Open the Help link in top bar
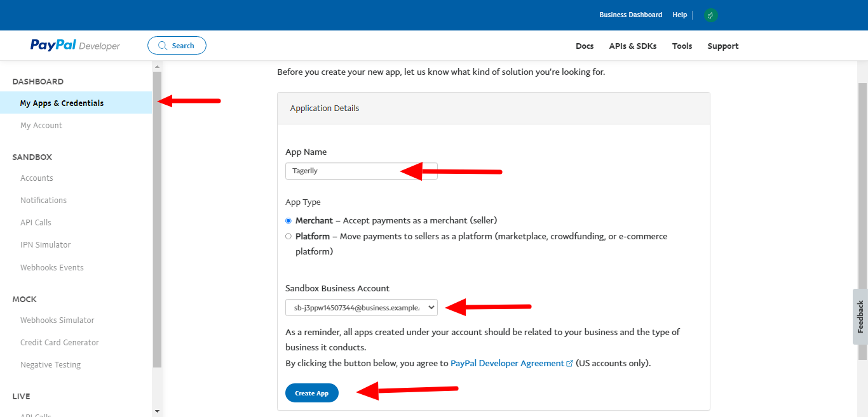Viewport: 868px width, 417px height. click(x=679, y=15)
